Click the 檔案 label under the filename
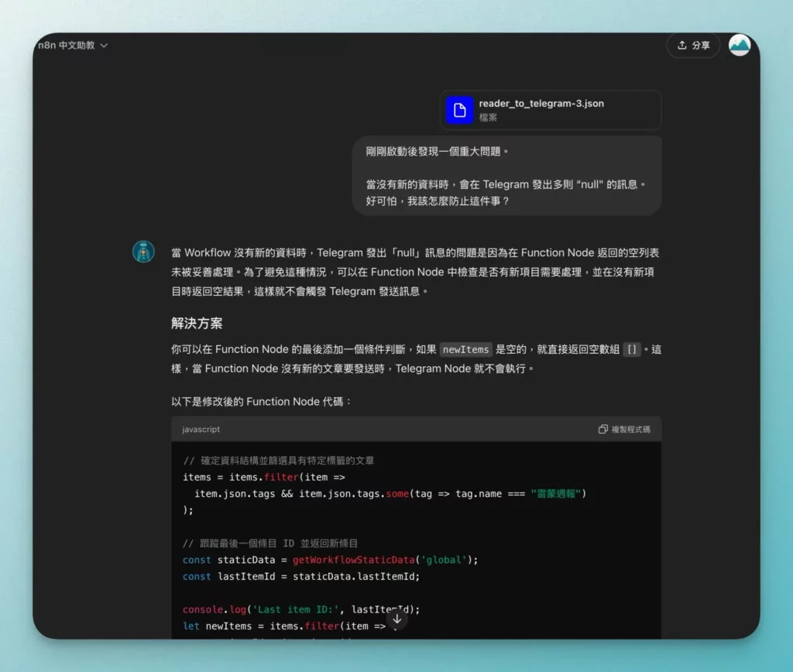The image size is (793, 672). click(x=488, y=118)
